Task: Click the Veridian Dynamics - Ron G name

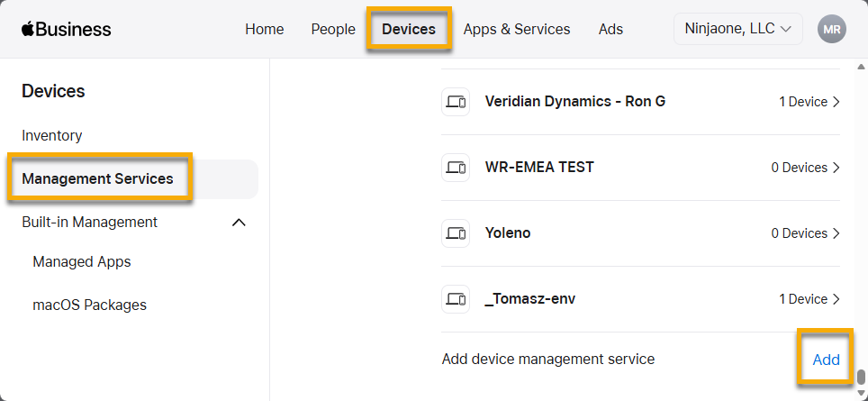Action: [575, 101]
